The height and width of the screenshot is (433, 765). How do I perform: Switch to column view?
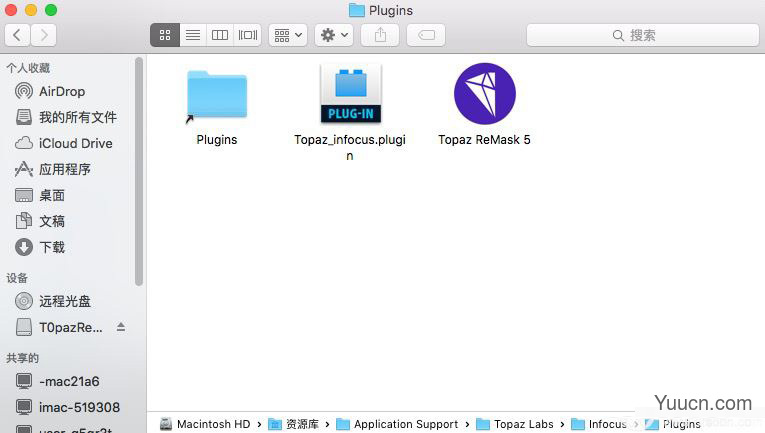point(220,35)
